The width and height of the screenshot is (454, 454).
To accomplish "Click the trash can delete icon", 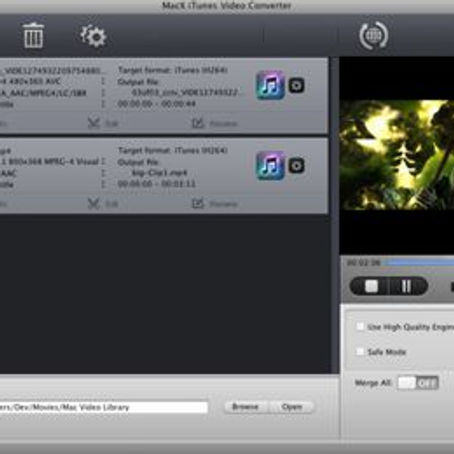I will pyautogui.click(x=33, y=36).
